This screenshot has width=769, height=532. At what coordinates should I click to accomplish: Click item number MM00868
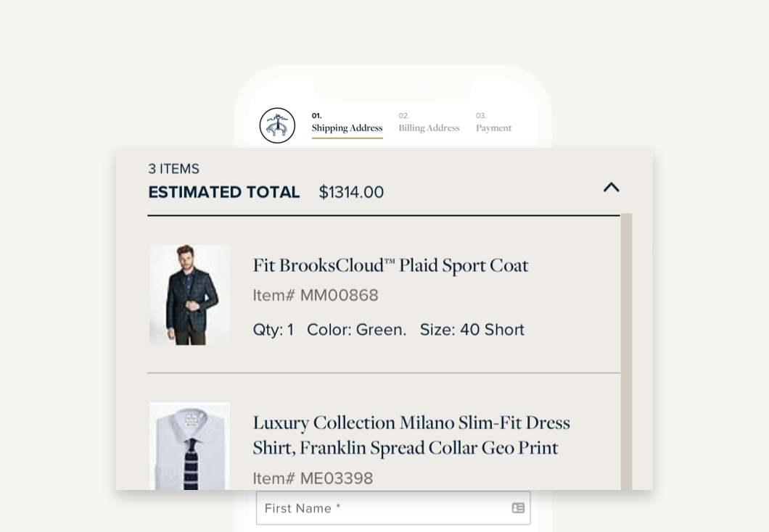pos(316,296)
